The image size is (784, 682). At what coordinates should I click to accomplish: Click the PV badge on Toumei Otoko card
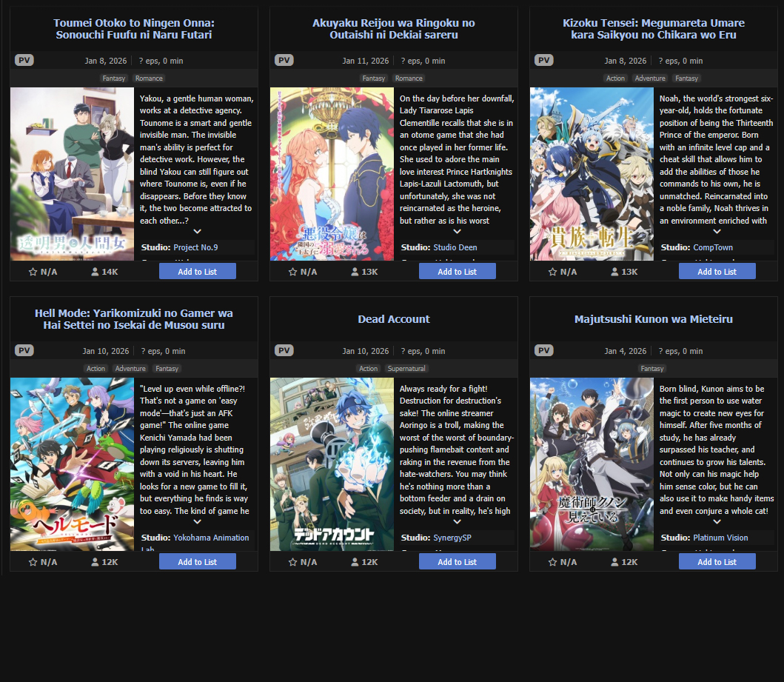[x=24, y=61]
